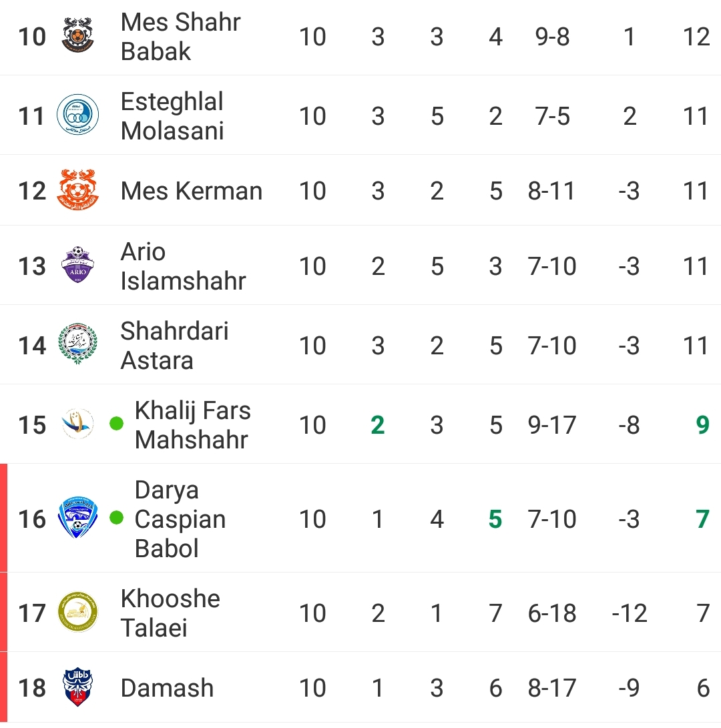Open the purple Ario Islamshahr badge
721x728 pixels.
tap(77, 265)
